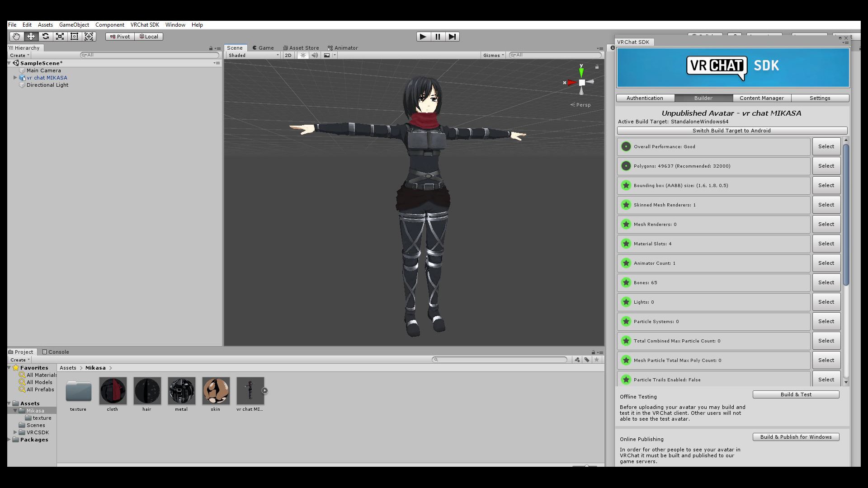Select the Rotate tool

point(45,37)
